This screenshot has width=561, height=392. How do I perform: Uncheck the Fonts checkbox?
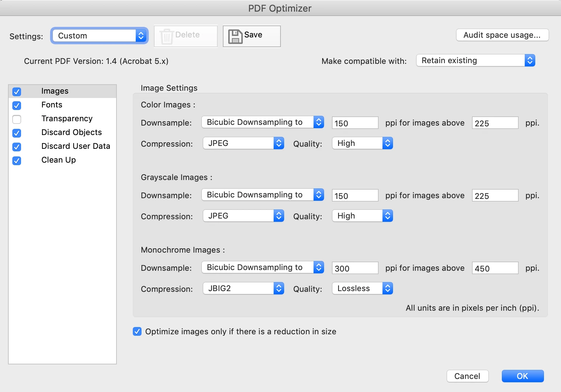[x=17, y=105]
